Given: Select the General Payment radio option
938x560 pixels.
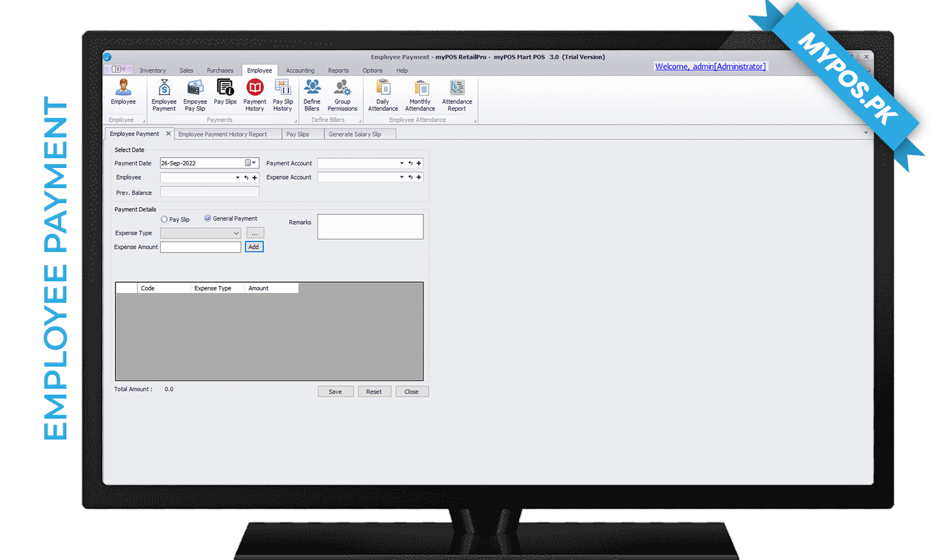Looking at the screenshot, I should 208,219.
